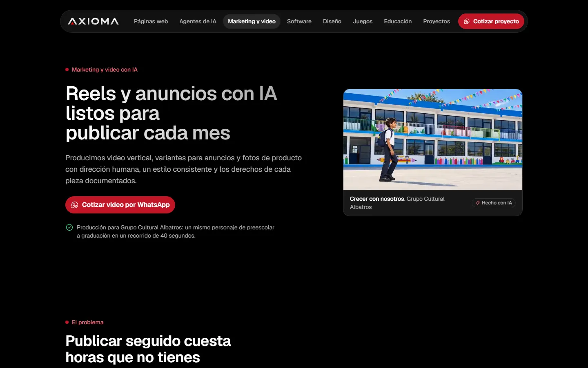Screen dimensions: 588x368
Task: Visit the Educación section
Action: pyautogui.click(x=398, y=21)
